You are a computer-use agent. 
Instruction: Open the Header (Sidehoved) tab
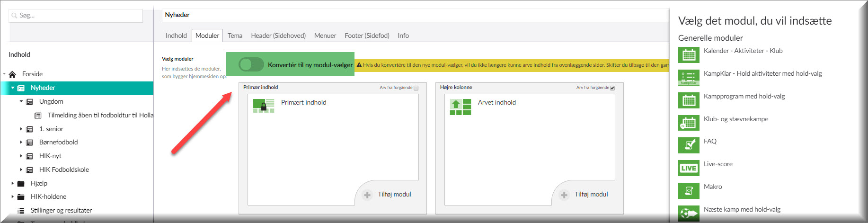point(278,36)
